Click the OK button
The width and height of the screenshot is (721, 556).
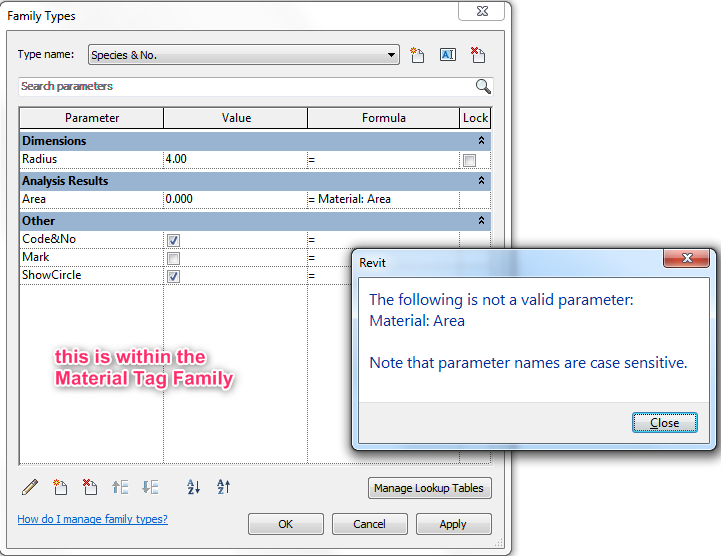point(286,524)
